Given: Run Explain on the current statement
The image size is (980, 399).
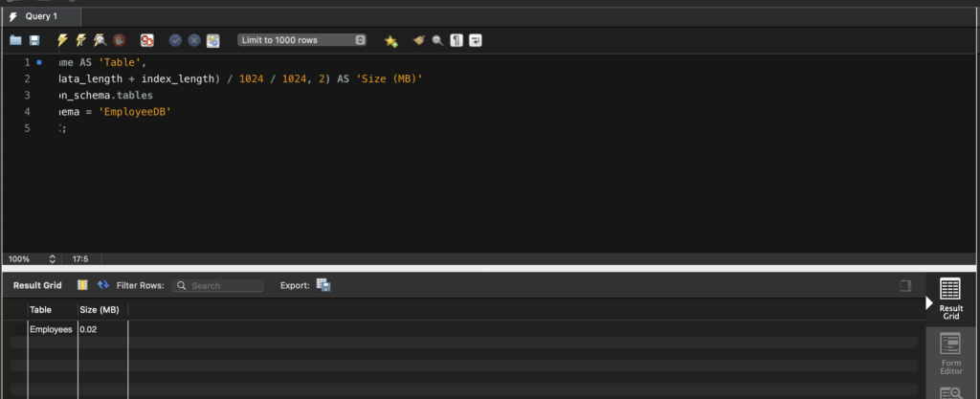Looking at the screenshot, I should coord(100,40).
